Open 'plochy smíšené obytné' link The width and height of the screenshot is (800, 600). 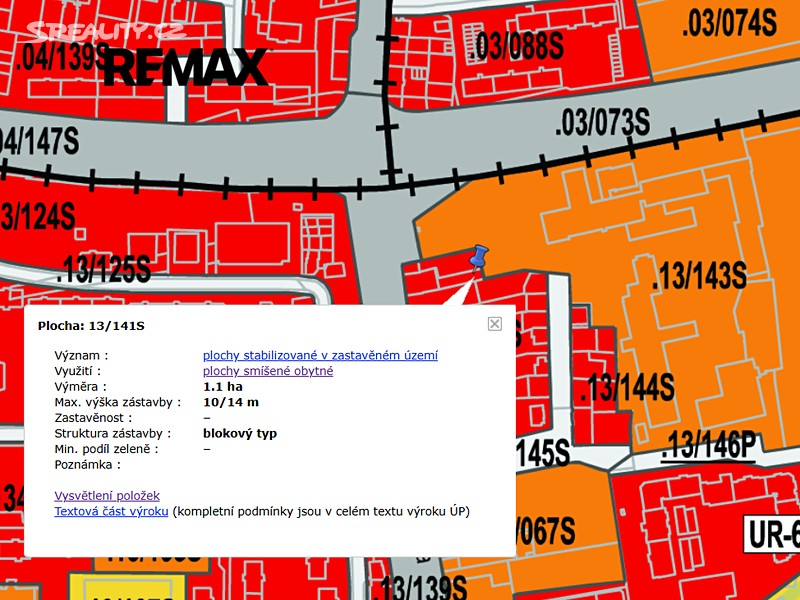pos(268,371)
